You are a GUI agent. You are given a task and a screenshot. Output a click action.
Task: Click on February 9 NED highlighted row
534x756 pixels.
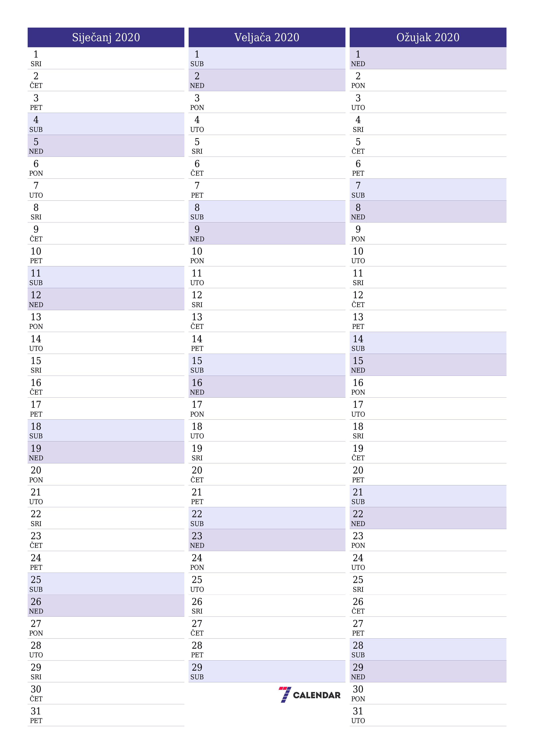coord(267,232)
